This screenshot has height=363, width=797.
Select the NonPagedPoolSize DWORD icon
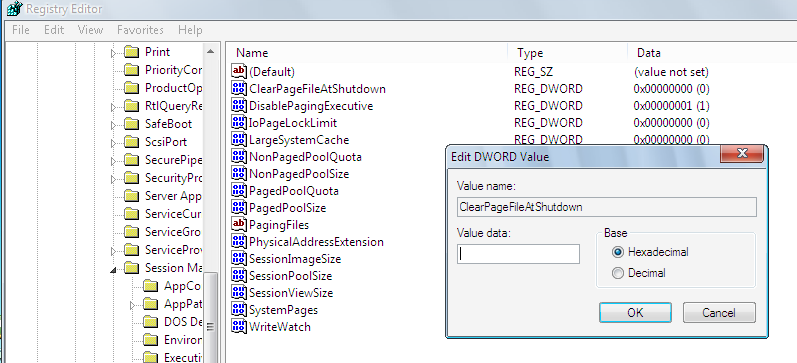[x=238, y=173]
